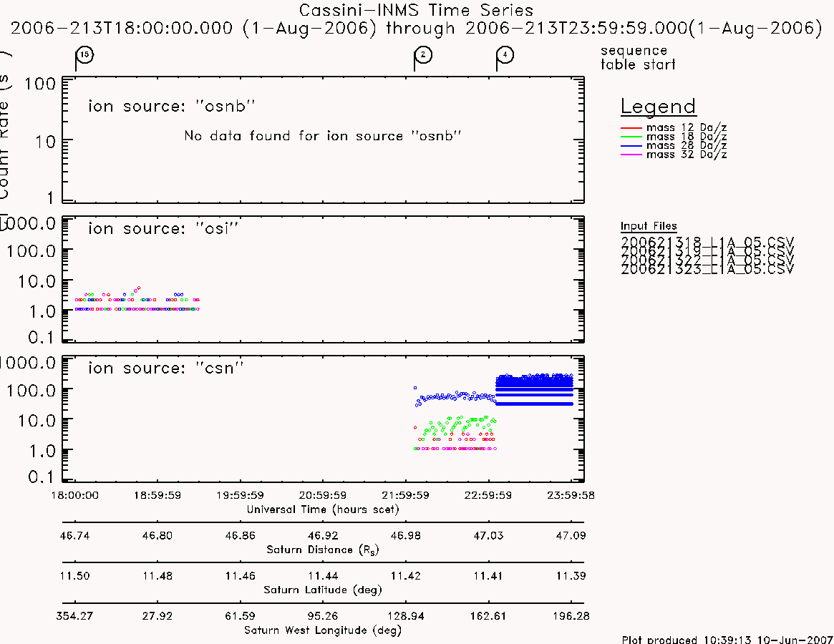Click the 19:59:59 time axis label
Image resolution: width=834 pixels, height=644 pixels.
(240, 495)
